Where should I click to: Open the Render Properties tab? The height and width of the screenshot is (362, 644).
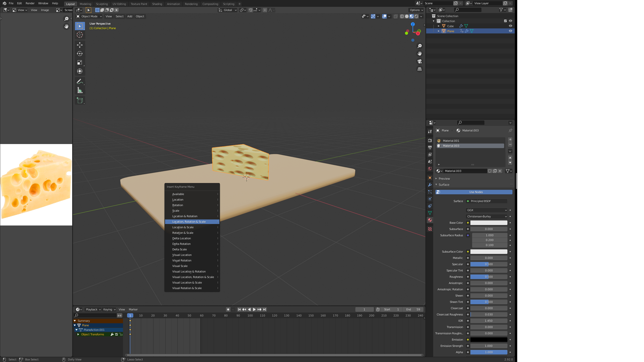pos(430,141)
